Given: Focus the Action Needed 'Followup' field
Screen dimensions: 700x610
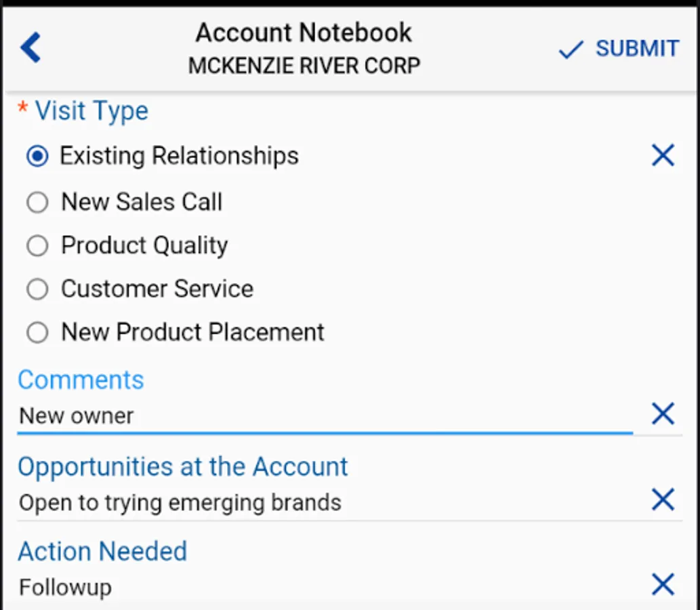Looking at the screenshot, I should click(x=325, y=587).
